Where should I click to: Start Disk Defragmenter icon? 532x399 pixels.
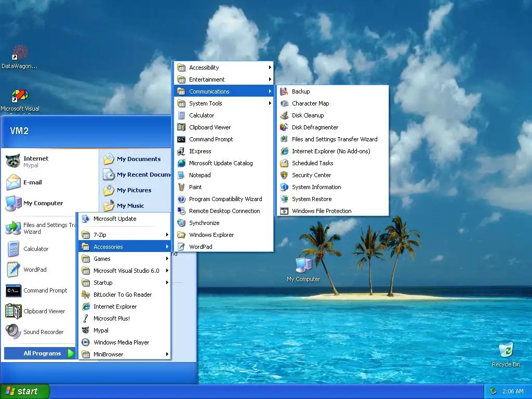tap(284, 127)
